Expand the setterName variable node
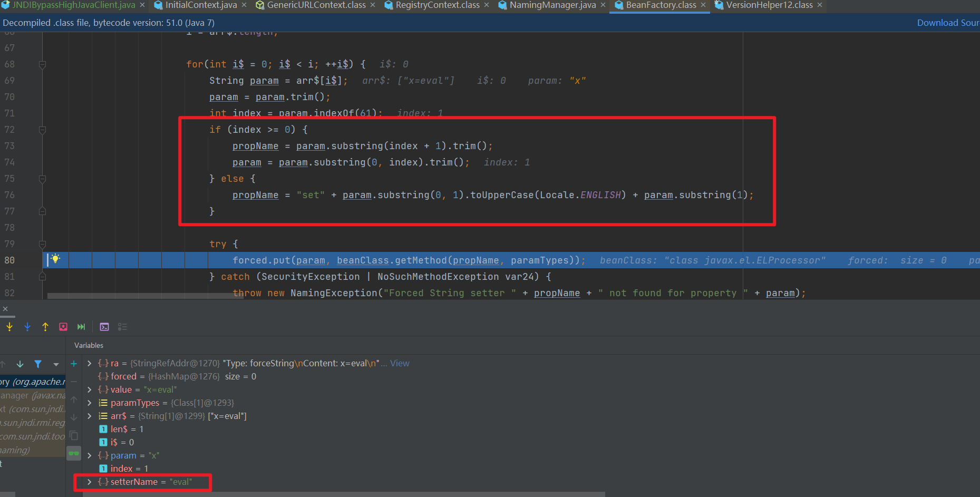980x497 pixels. (x=90, y=482)
